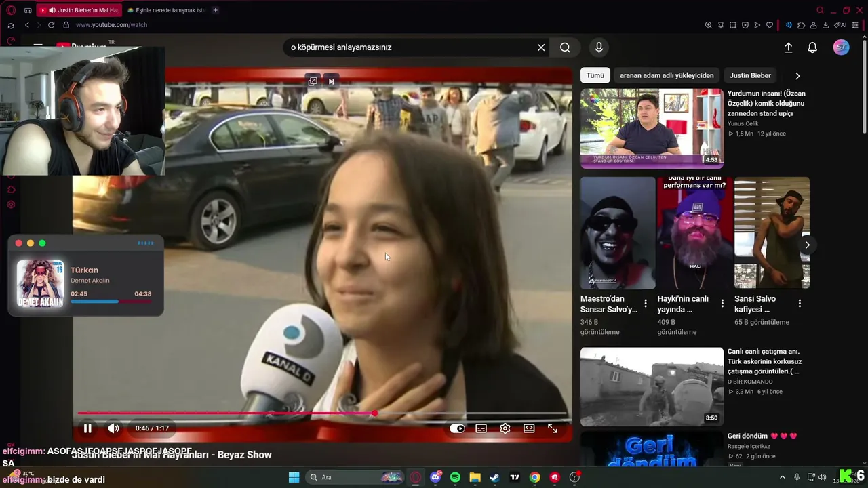Open the browser extensions menu
The height and width of the screenshot is (488, 868).
tap(801, 25)
